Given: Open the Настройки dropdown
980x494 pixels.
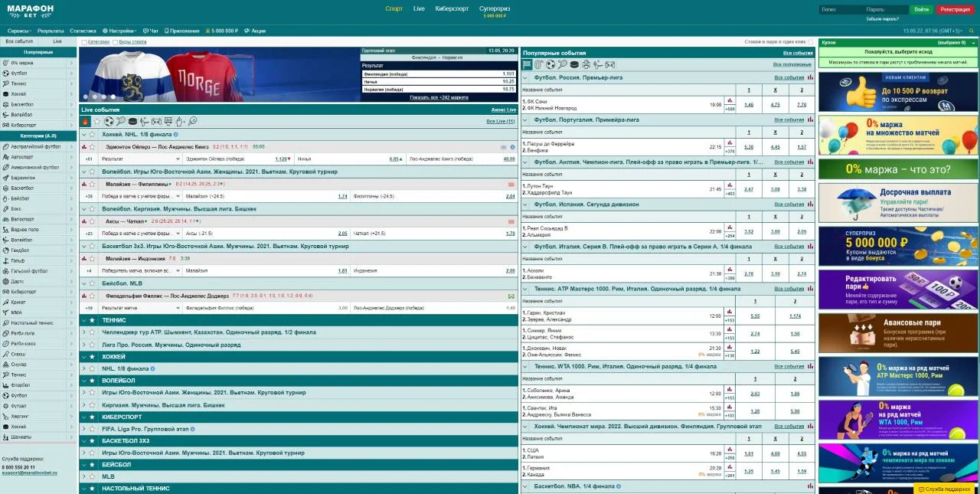Looking at the screenshot, I should [x=119, y=31].
